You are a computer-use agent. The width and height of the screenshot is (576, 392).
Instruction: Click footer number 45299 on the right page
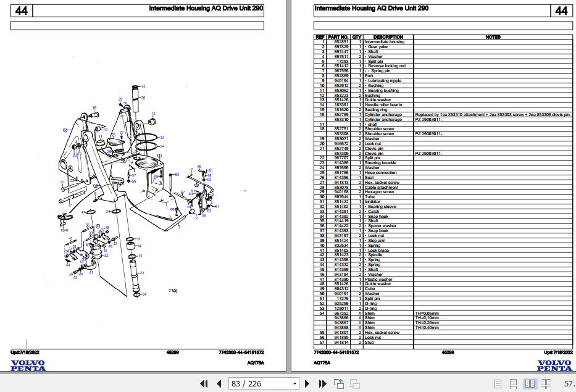tap(448, 352)
